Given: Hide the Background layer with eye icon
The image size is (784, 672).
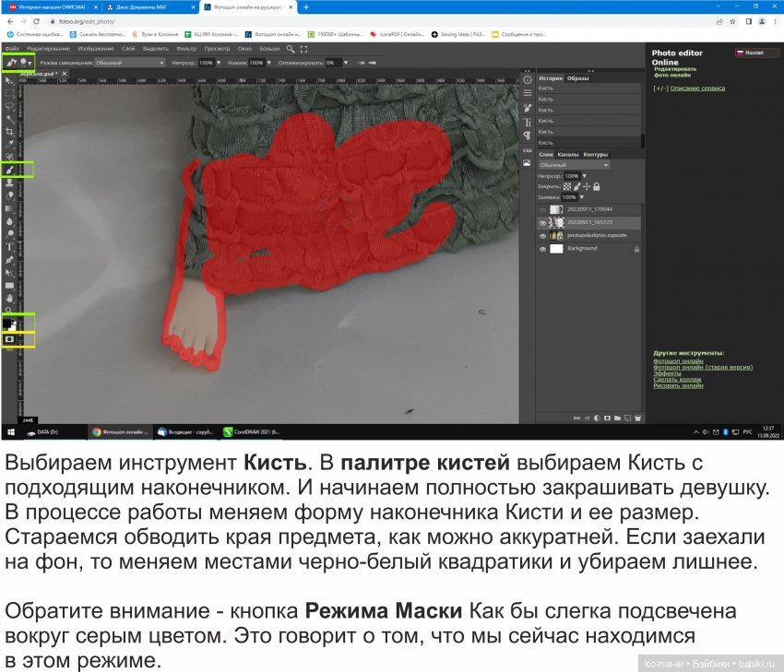Looking at the screenshot, I should 542,249.
